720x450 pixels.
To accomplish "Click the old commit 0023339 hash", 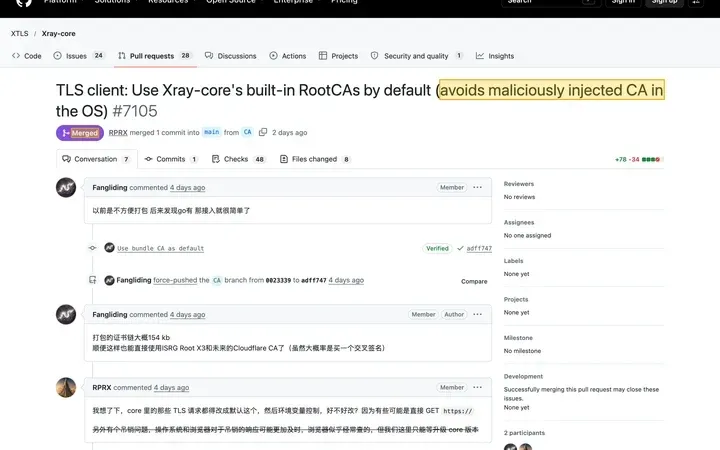I will (278, 280).
